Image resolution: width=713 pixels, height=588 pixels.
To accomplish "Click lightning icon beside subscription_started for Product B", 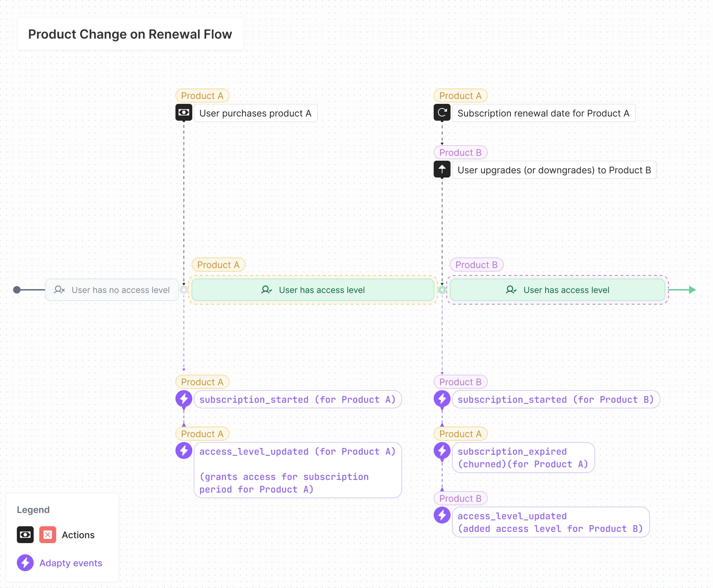I will coord(442,399).
